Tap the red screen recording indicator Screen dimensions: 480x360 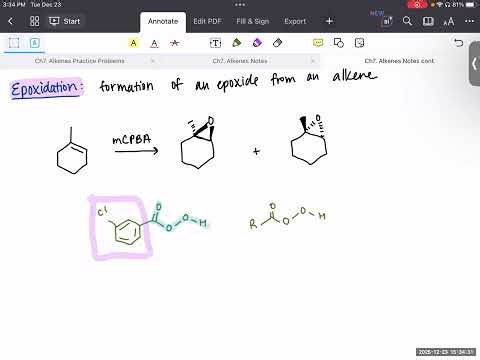[417, 5]
